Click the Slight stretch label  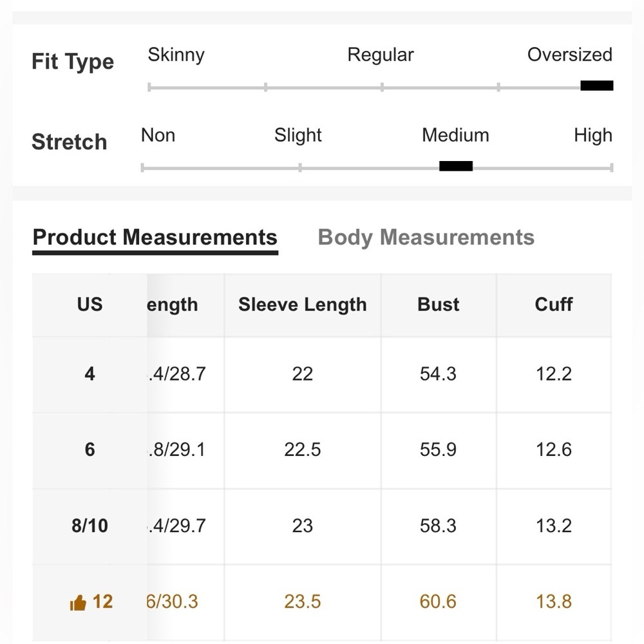298,135
